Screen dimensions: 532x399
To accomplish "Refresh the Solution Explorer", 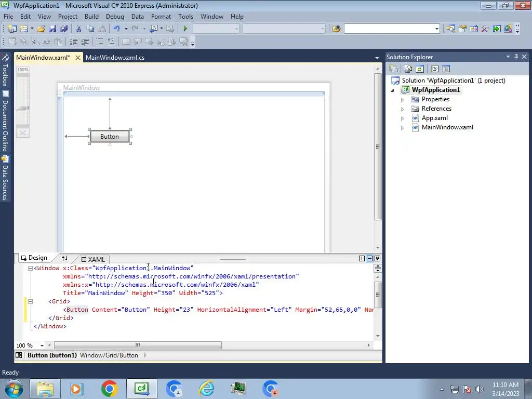I will pos(420,69).
